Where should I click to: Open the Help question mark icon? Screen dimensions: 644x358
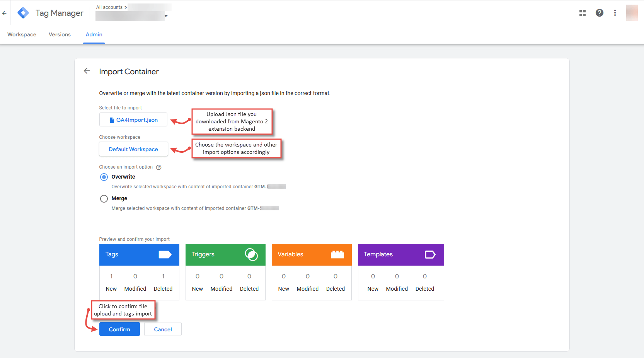click(x=600, y=13)
